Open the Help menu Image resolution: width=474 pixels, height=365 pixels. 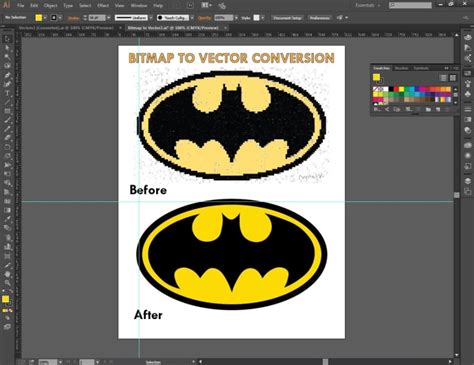(x=158, y=6)
